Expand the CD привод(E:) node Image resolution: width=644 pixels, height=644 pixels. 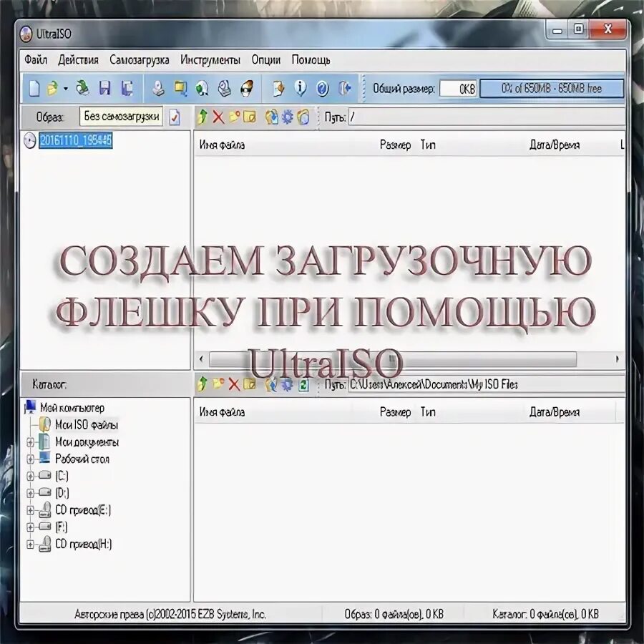pyautogui.click(x=30, y=510)
